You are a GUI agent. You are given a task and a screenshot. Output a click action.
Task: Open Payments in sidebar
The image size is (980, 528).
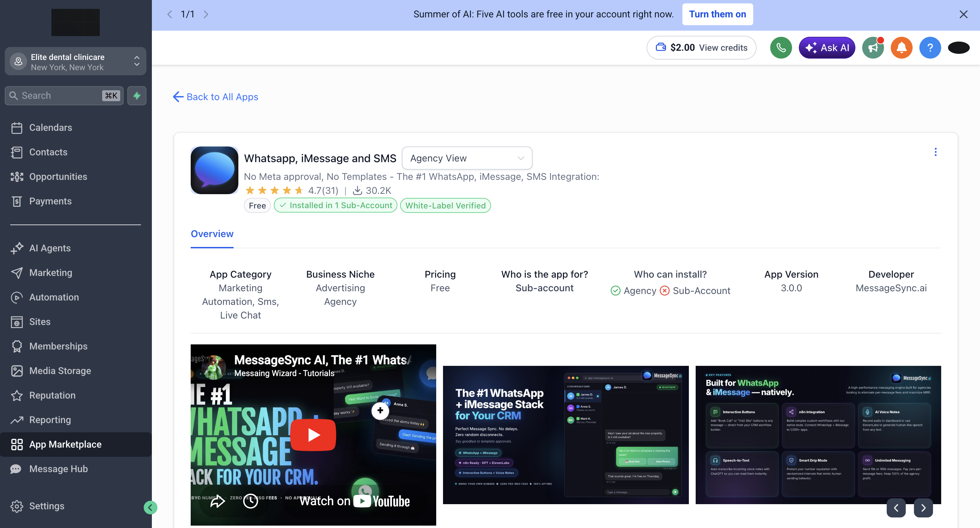[x=76, y=201]
